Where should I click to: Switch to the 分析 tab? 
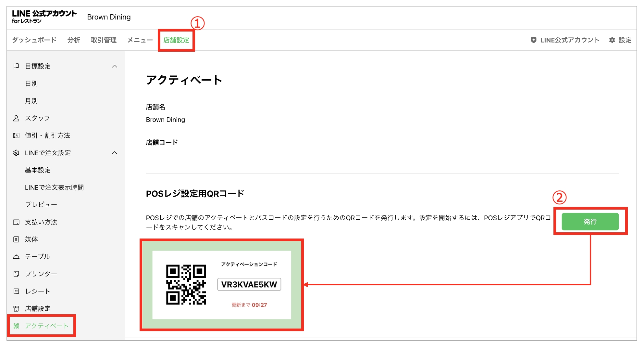coord(74,40)
